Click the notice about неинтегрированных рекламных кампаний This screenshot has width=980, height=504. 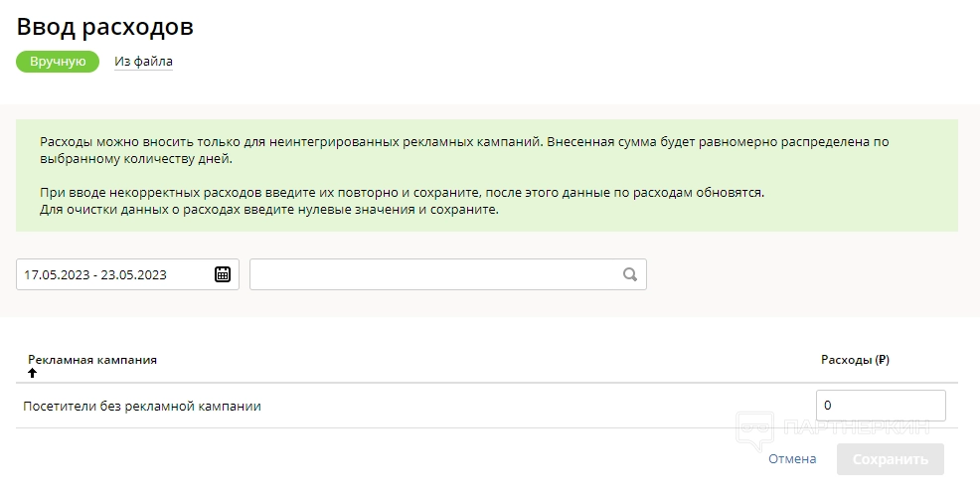[x=464, y=150]
